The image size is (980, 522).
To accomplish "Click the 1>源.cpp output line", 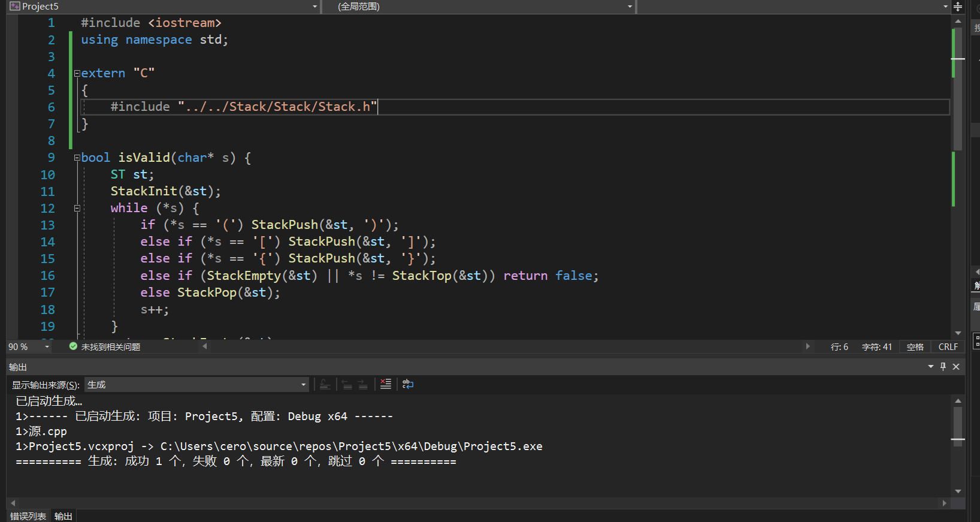I will 41,432.
